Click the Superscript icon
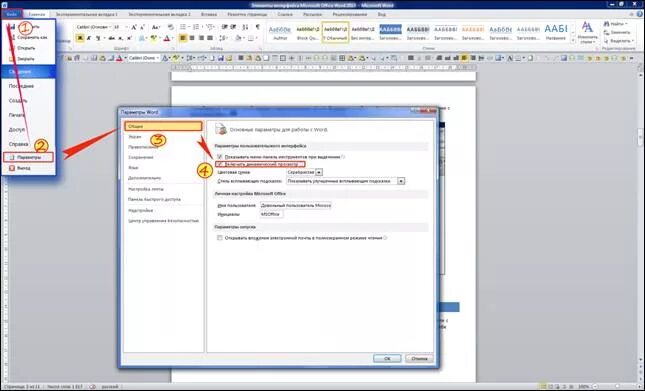645x391 pixels. click(130, 38)
